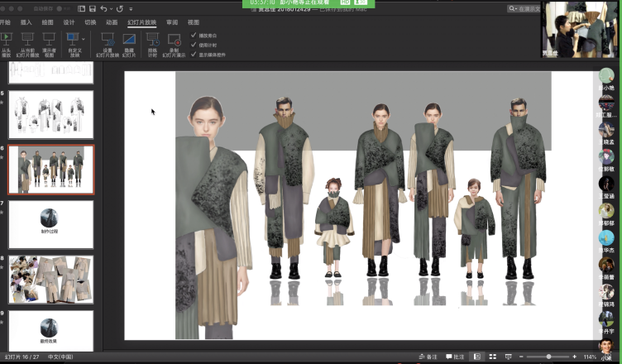The height and width of the screenshot is (364, 622).
Task: Click the Hide Slide (隐藏幻灯片) icon
Action: 129,39
